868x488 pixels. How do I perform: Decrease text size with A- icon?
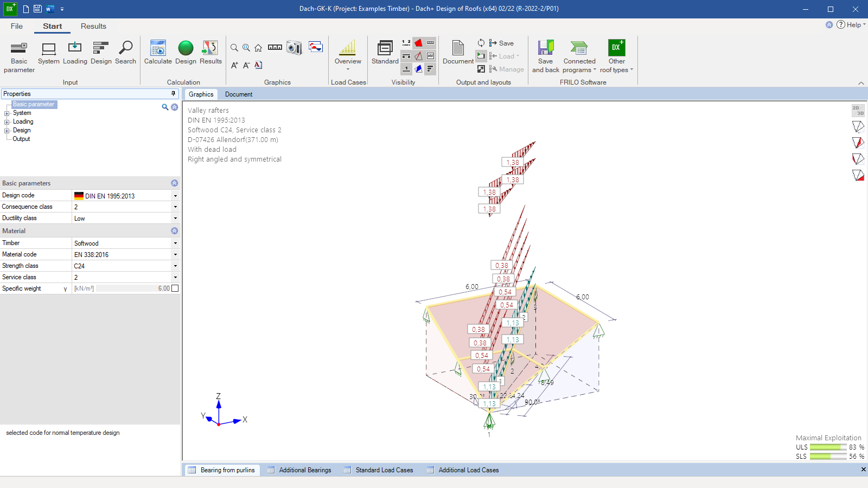click(246, 65)
